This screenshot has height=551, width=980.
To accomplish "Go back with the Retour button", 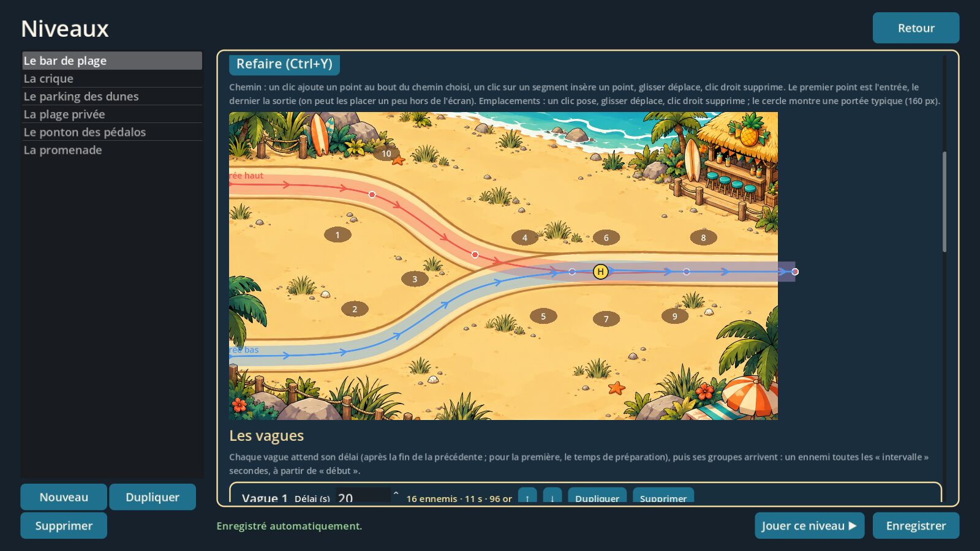I will [916, 28].
